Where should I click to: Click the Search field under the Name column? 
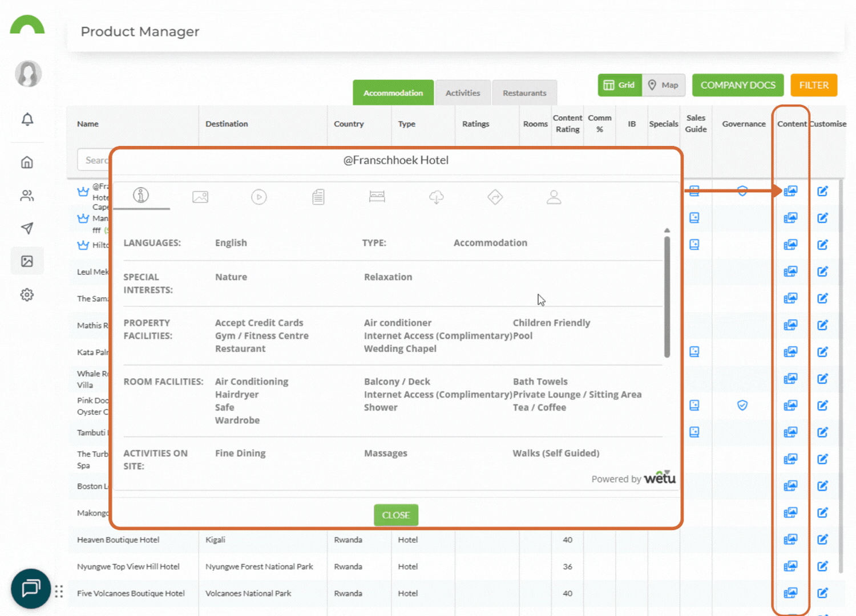pos(98,160)
